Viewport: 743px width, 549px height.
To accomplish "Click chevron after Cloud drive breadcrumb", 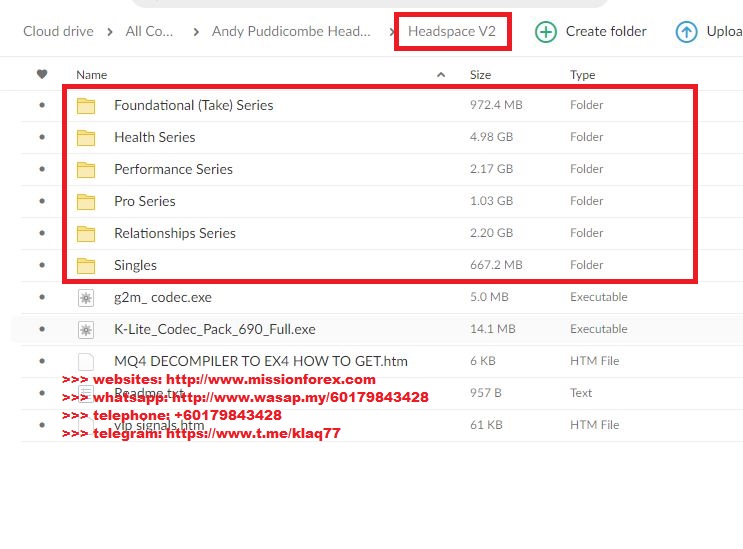I will [110, 32].
